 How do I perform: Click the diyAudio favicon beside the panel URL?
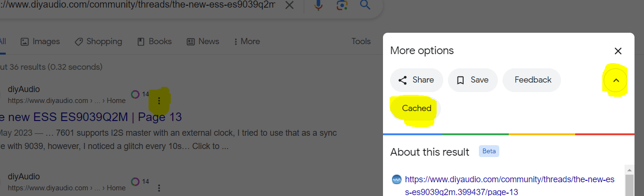(x=397, y=180)
